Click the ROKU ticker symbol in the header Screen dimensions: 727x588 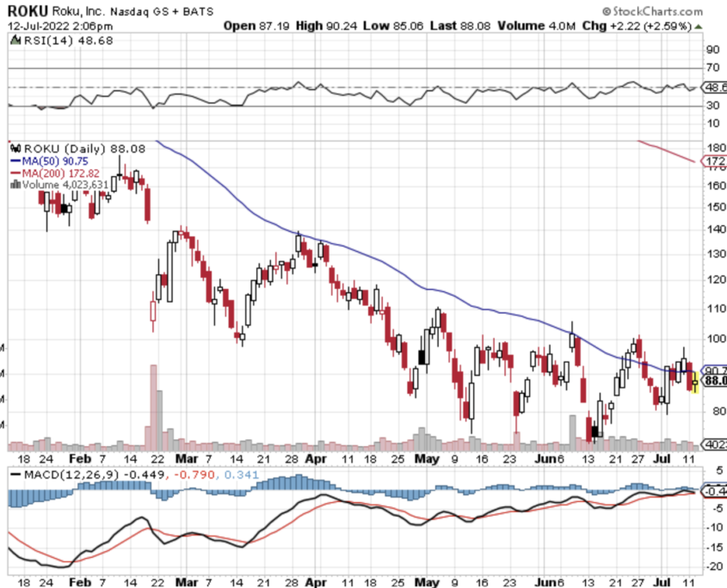click(27, 11)
